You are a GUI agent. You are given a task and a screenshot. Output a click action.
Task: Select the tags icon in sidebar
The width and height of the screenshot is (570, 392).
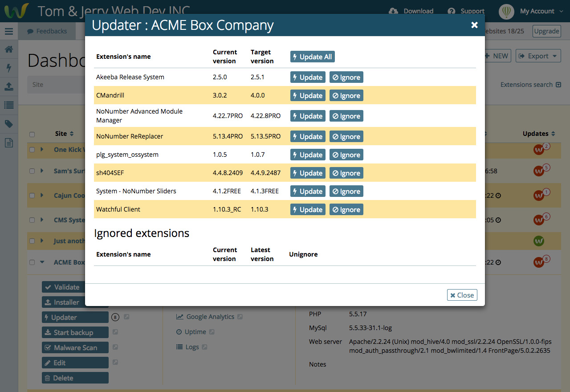coord(9,124)
